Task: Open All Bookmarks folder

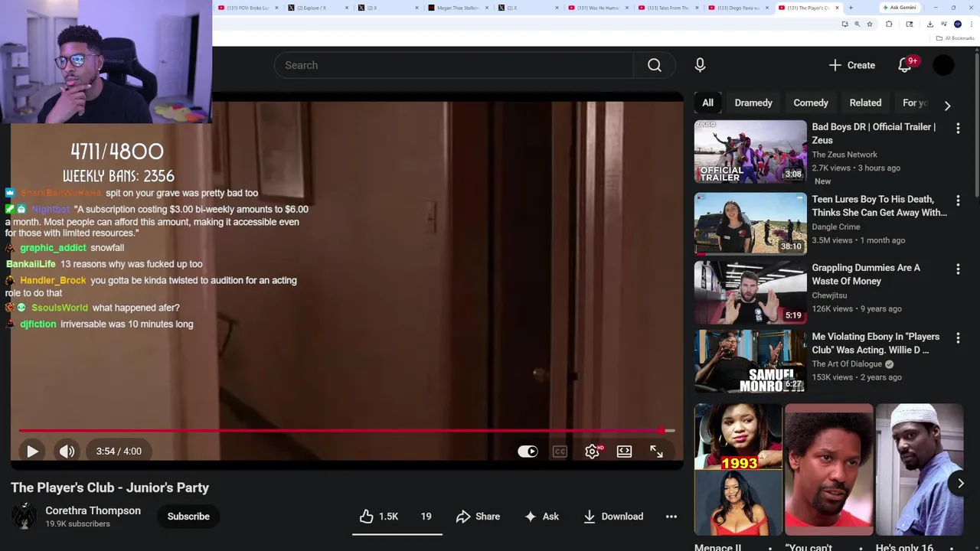Action: coord(955,38)
